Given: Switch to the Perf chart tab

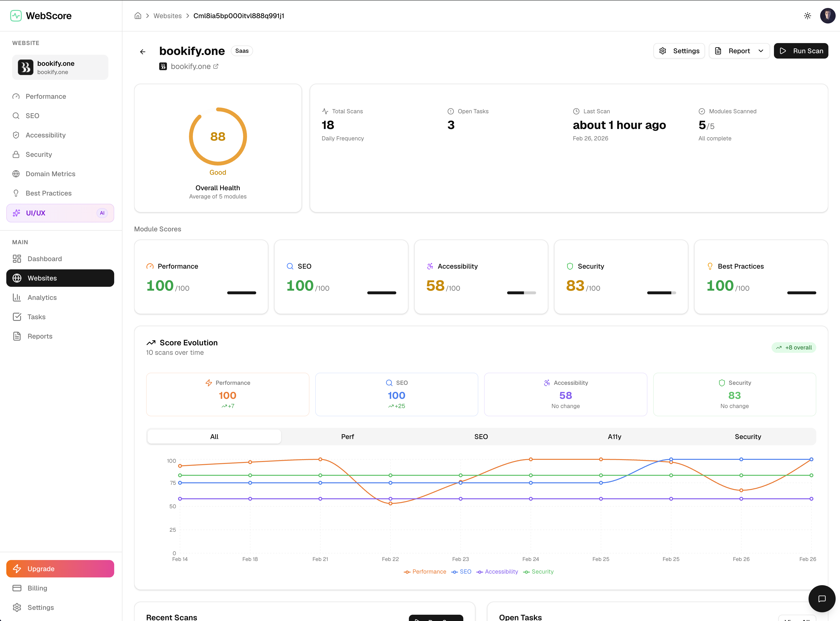Looking at the screenshot, I should [347, 436].
